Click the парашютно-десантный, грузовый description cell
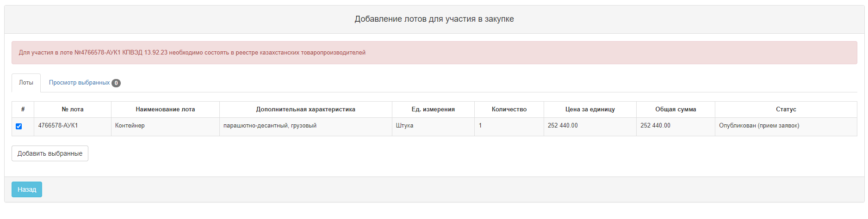 pos(306,127)
